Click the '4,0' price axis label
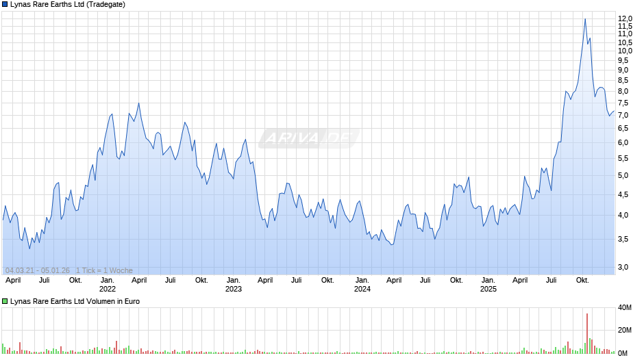The image size is (644, 360). [x=623, y=215]
